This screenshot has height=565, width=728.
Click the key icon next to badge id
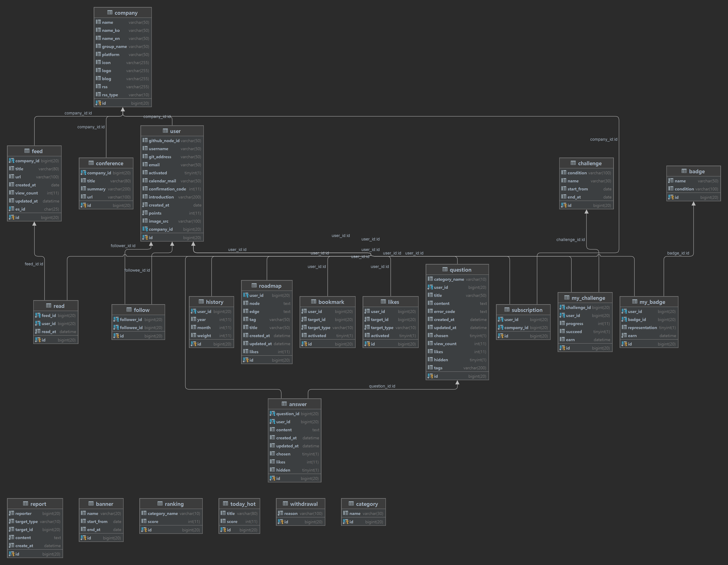point(671,197)
